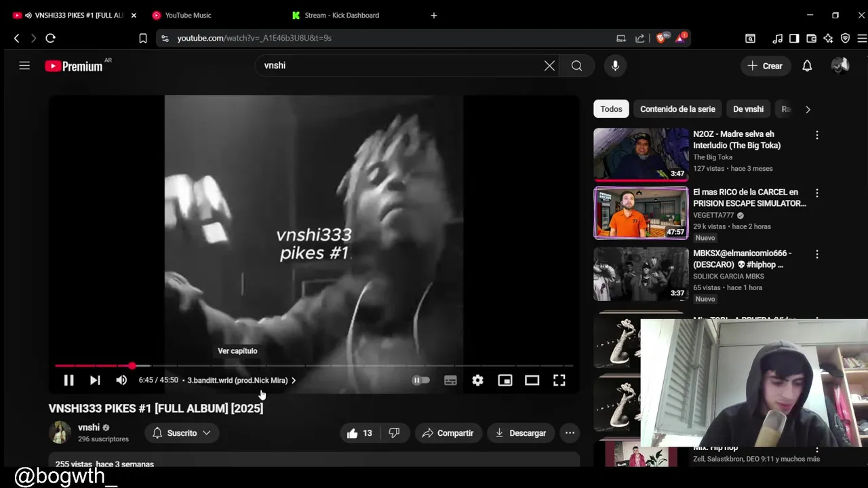Go back in browser history

[x=17, y=39]
